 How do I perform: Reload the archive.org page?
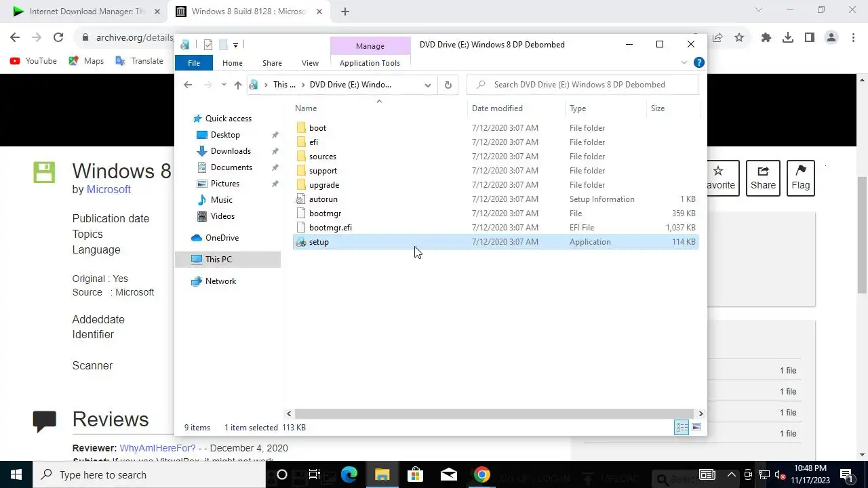58,38
